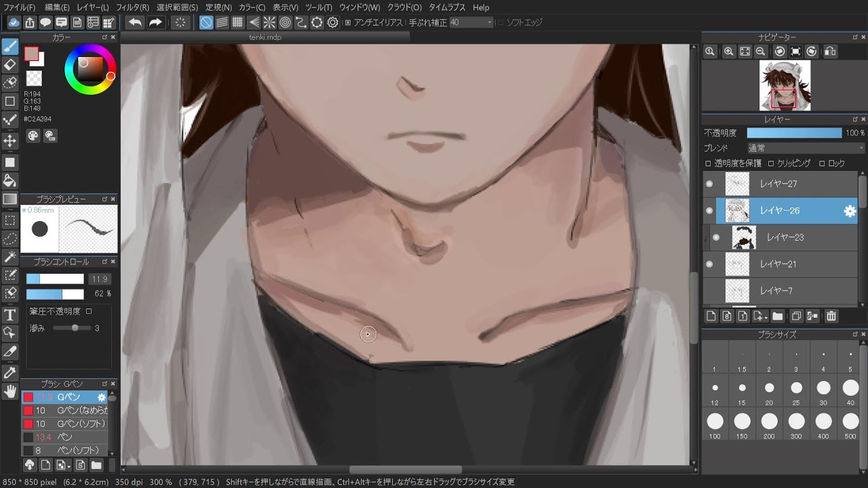
Task: Open the Select range menu
Action: [177, 7]
